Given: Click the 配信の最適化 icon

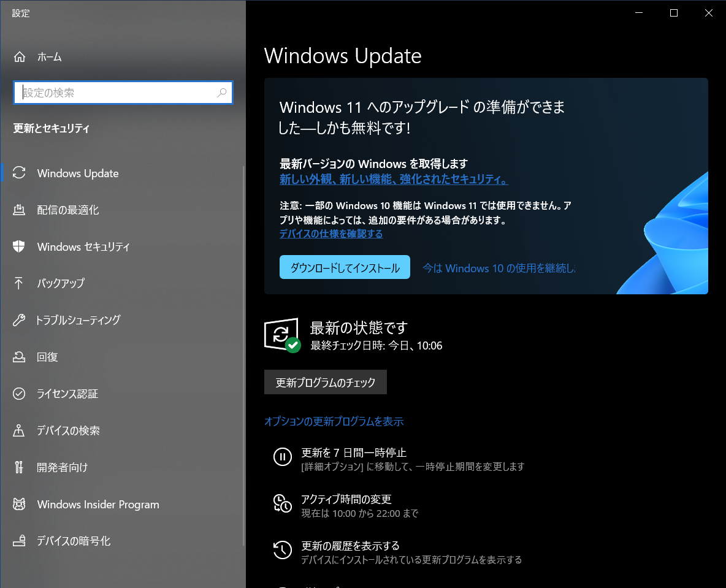Looking at the screenshot, I should click(x=19, y=210).
